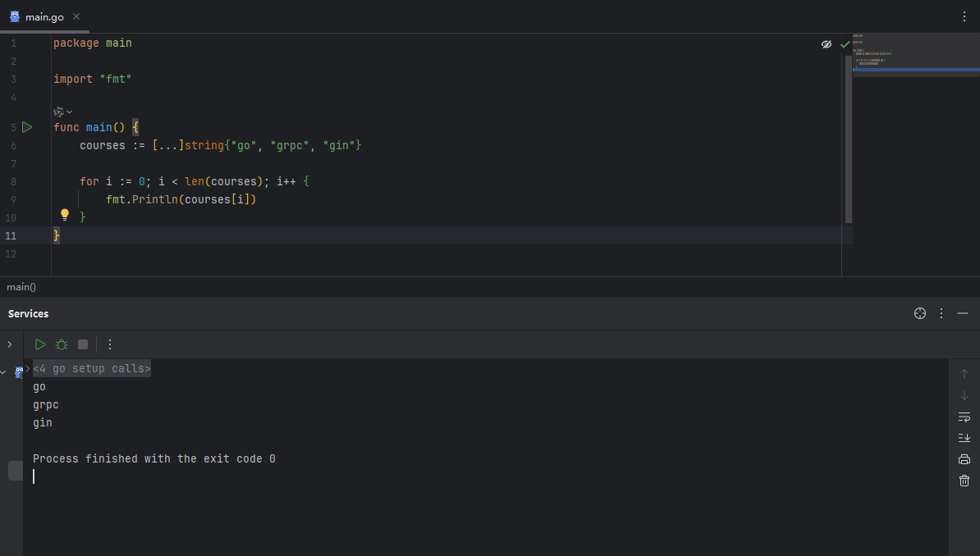Toggle the crossed-eye reader mode icon
This screenshot has width=980, height=556.
click(x=827, y=44)
